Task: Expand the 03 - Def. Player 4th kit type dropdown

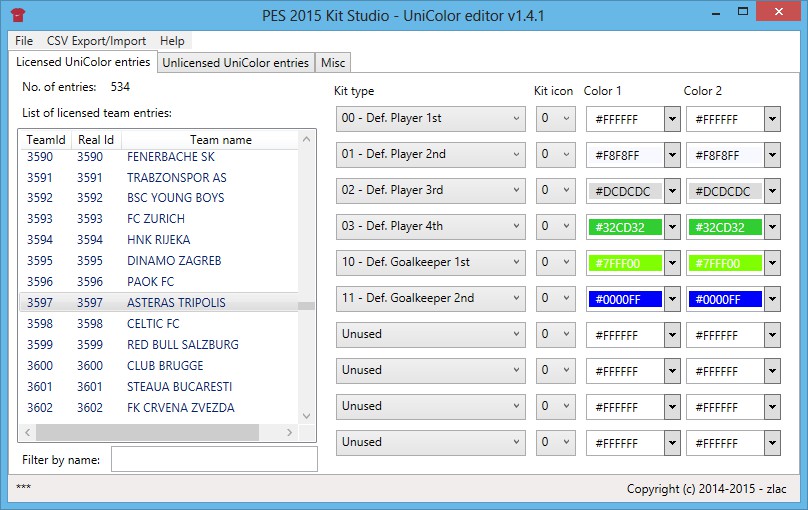Action: tap(430, 227)
